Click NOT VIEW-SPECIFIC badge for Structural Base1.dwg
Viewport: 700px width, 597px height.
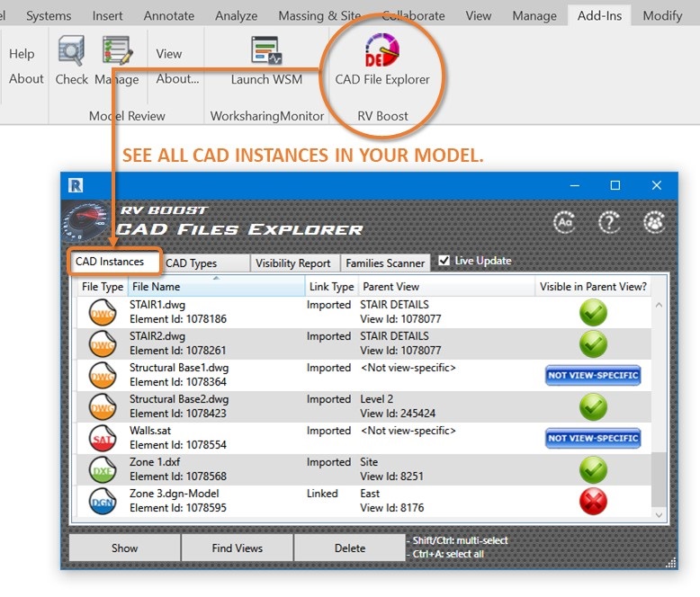click(593, 375)
